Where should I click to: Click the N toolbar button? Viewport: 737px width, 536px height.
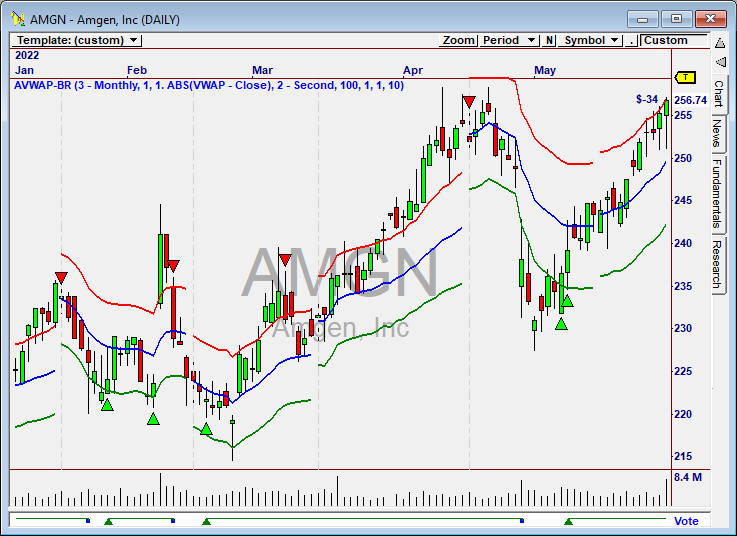point(549,40)
